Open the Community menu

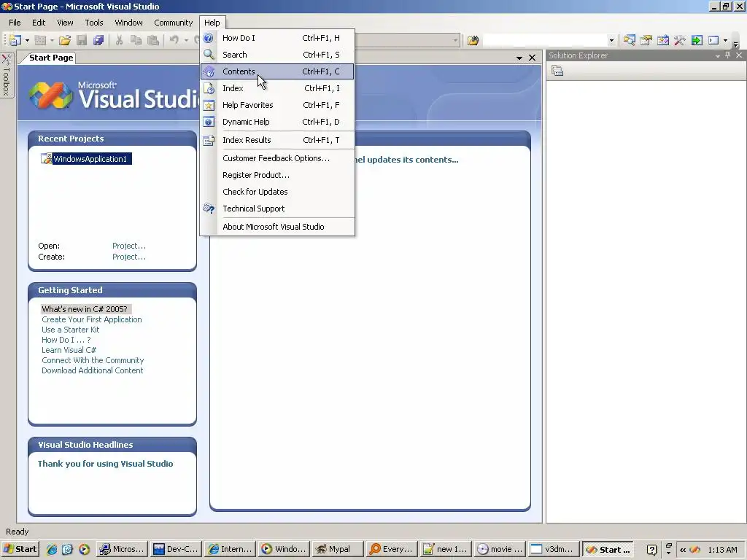(x=174, y=23)
